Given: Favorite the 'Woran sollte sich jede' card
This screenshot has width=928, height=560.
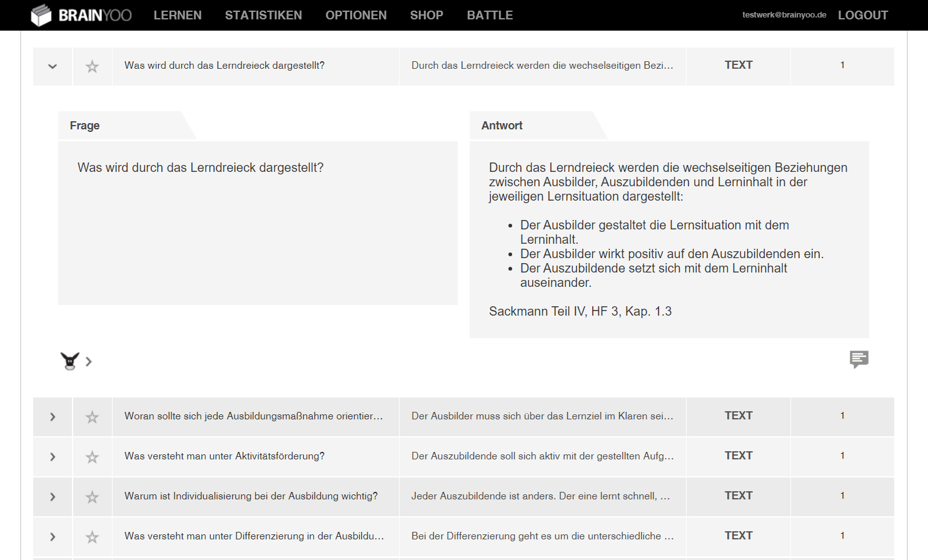Looking at the screenshot, I should (92, 417).
